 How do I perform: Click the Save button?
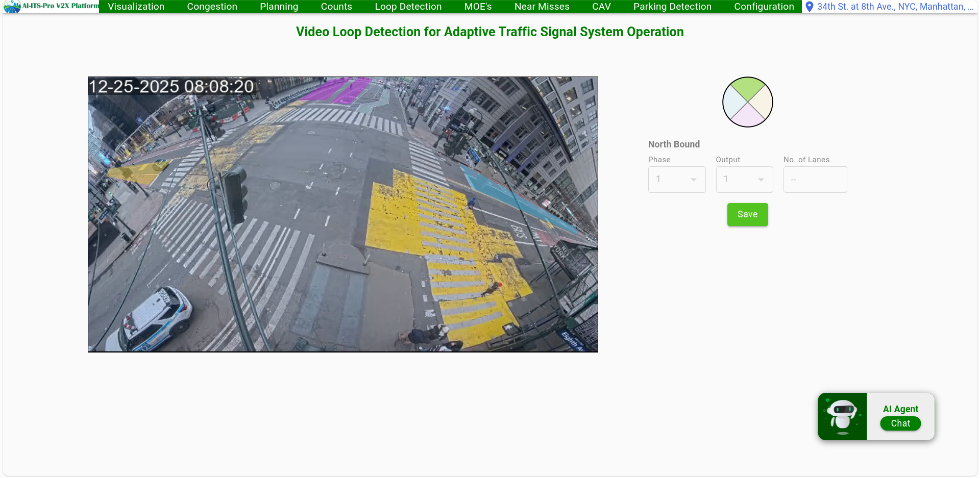[747, 214]
